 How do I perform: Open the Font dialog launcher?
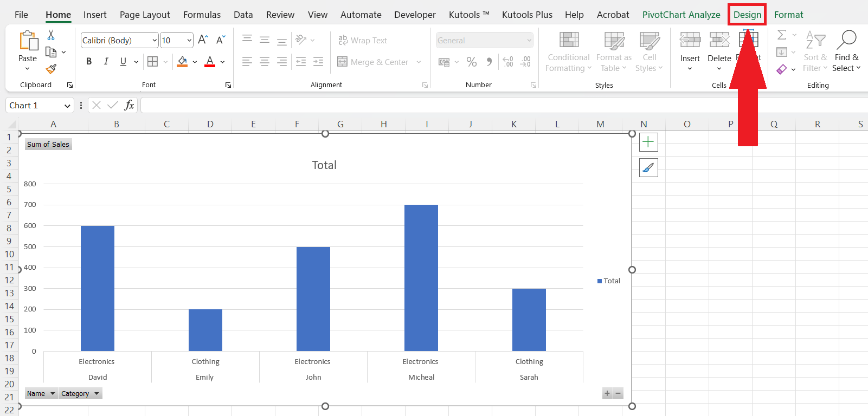(228, 85)
